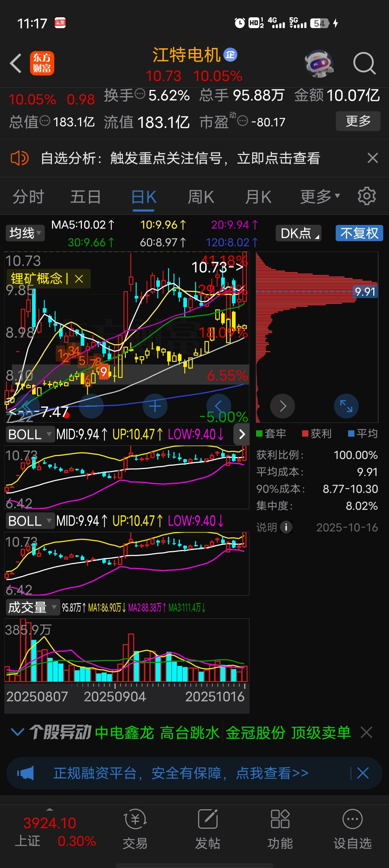Tap next arrow in chip distribution panel
Viewport: 389px width, 868px height.
coord(283,406)
